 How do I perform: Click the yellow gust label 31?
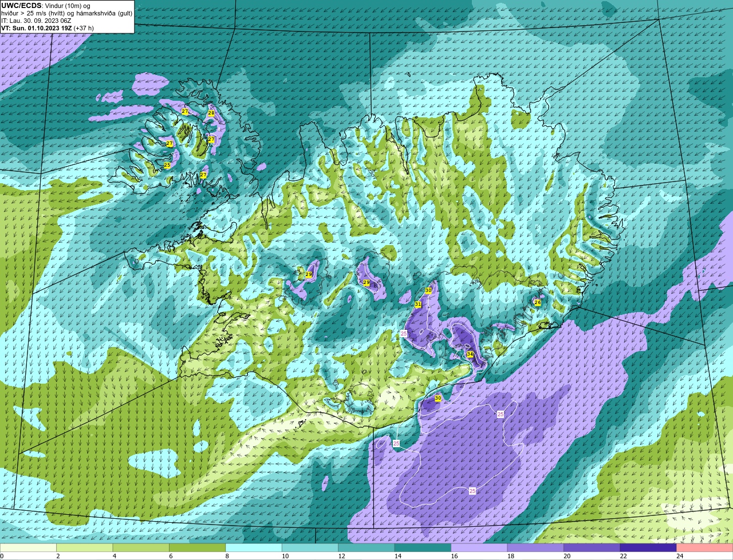point(418,304)
